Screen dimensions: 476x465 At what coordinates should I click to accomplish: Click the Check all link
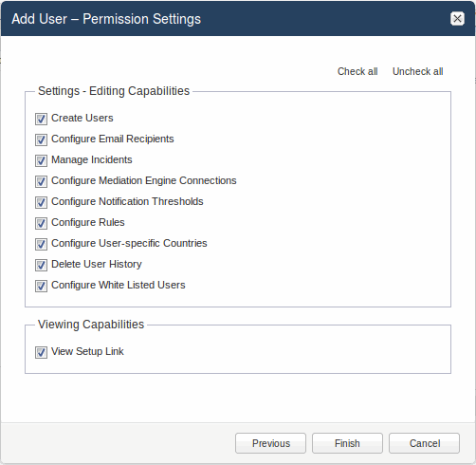(357, 71)
